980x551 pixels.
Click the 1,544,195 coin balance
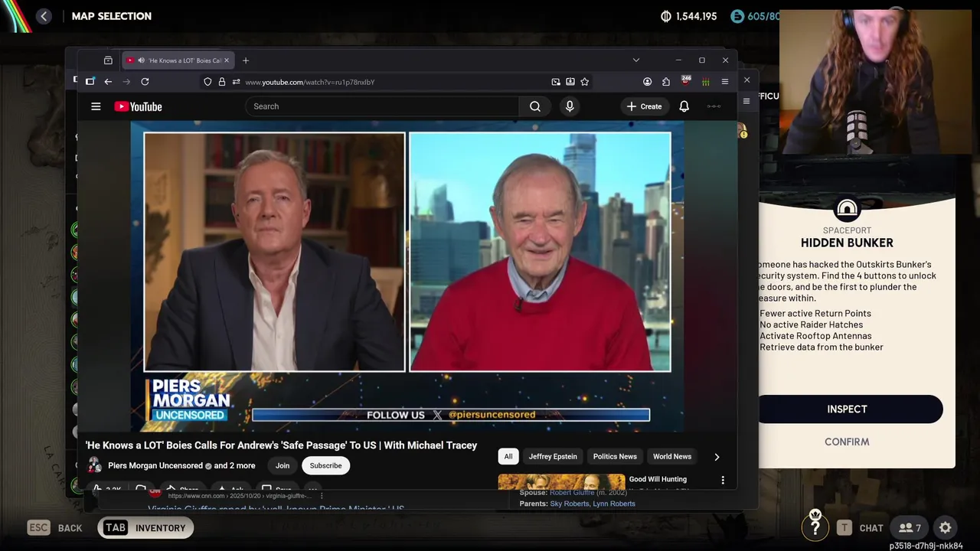pyautogui.click(x=688, y=16)
